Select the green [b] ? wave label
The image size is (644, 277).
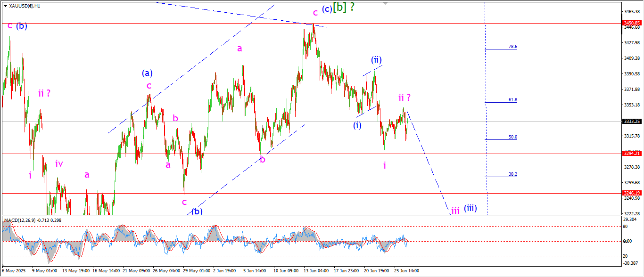pos(344,8)
